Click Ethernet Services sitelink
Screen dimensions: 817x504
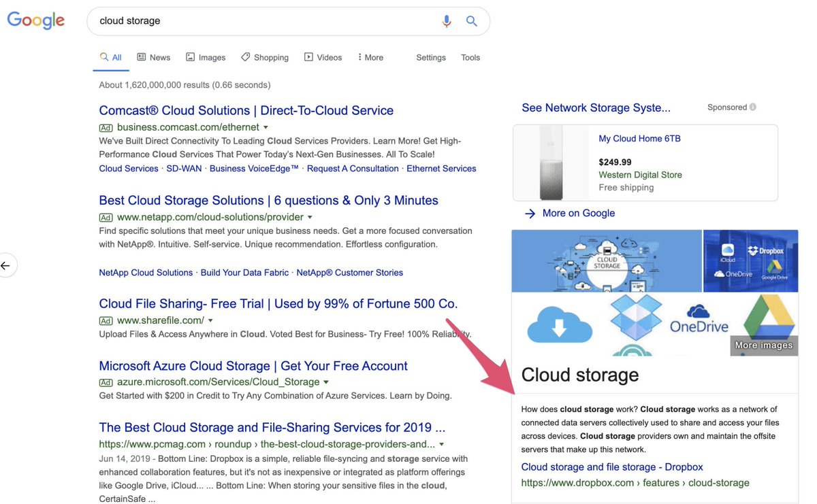pos(441,169)
